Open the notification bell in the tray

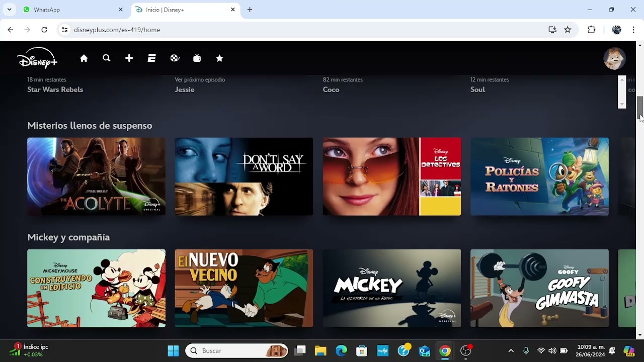click(612, 350)
